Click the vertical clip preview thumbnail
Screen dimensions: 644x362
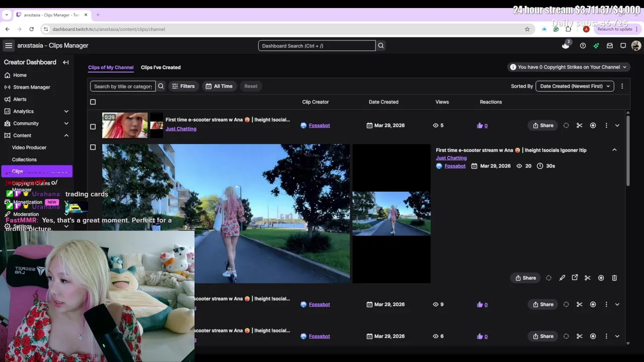click(391, 214)
